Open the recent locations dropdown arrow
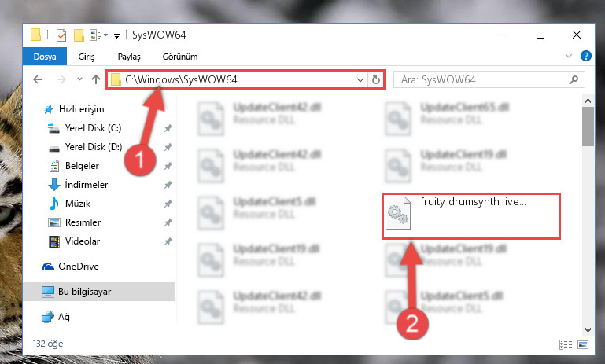This screenshot has width=605, height=364. click(x=80, y=79)
